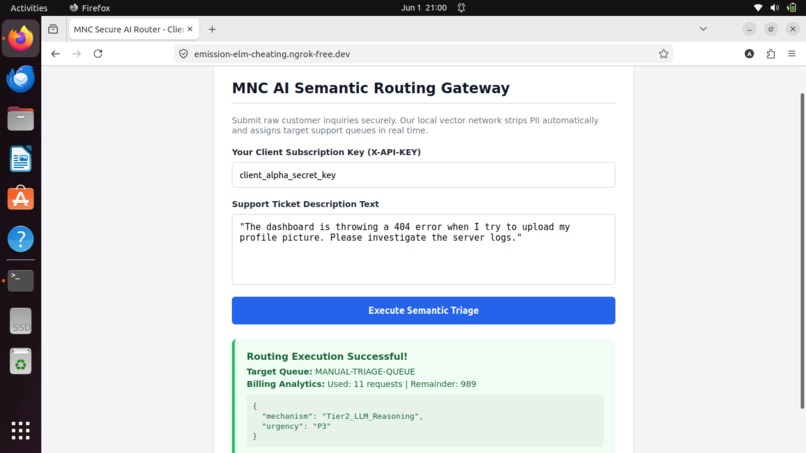The width and height of the screenshot is (806, 453).
Task: Show Applications grid at dock bottom
Action: coord(21,430)
